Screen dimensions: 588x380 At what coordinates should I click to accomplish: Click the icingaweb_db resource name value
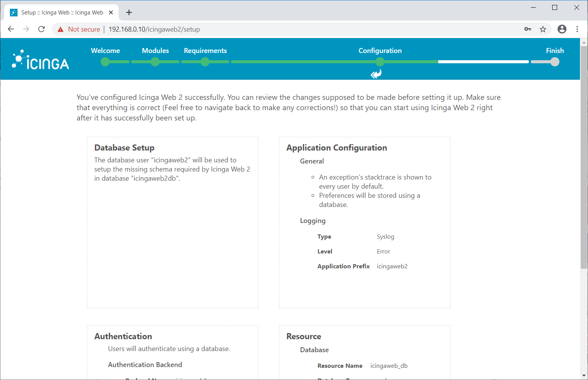[389, 366]
